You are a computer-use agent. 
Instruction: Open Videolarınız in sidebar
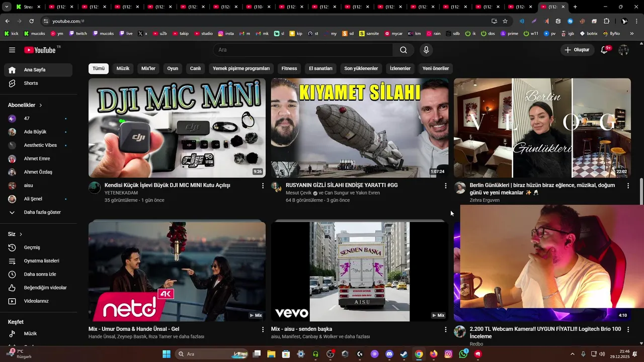pos(38,301)
